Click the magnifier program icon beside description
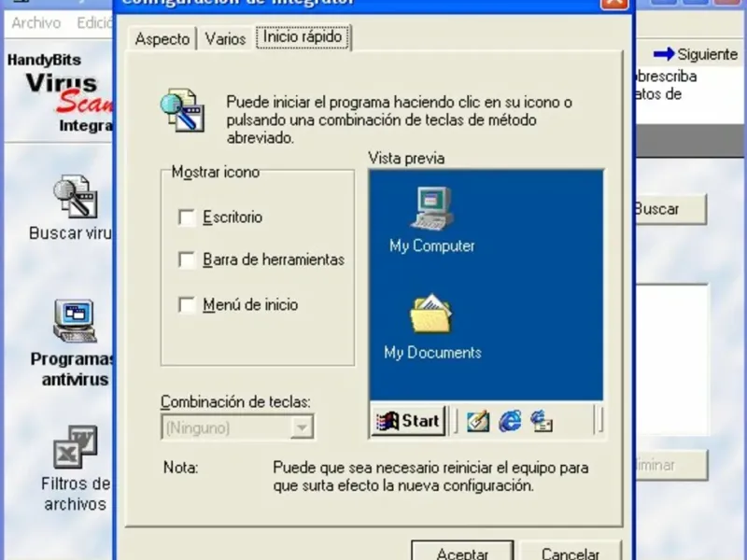The image size is (747, 560). click(182, 110)
